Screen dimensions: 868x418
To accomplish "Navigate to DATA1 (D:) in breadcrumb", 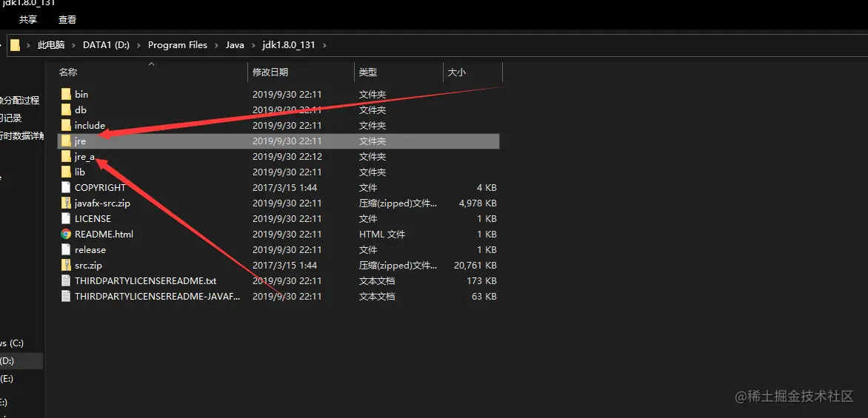I will [107, 45].
